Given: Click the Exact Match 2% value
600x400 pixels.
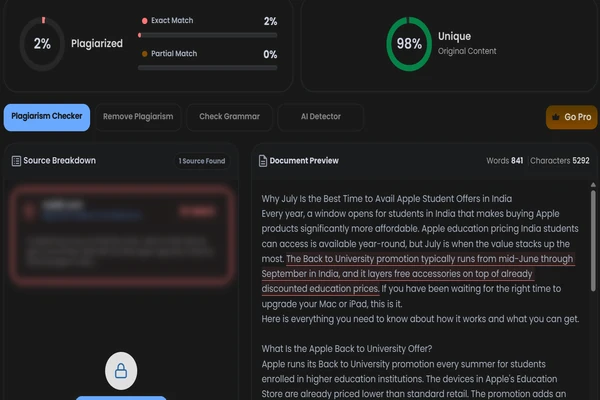Looking at the screenshot, I should [x=270, y=21].
